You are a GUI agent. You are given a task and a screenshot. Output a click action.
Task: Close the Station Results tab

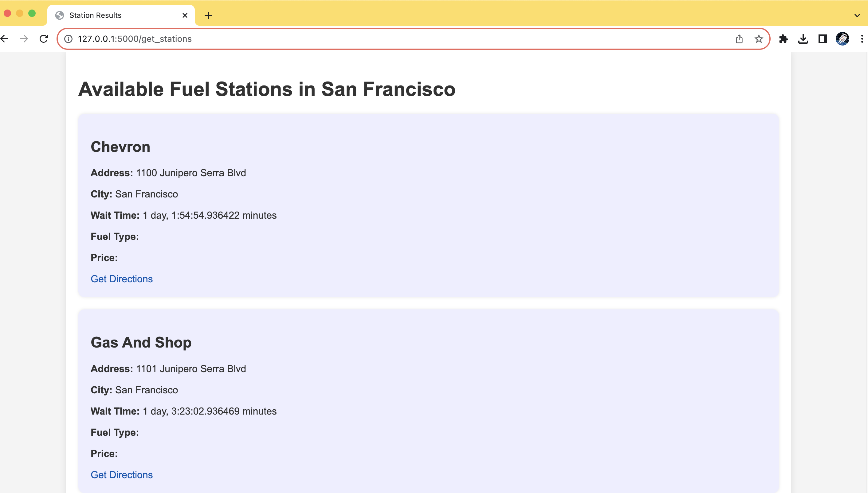click(x=185, y=15)
